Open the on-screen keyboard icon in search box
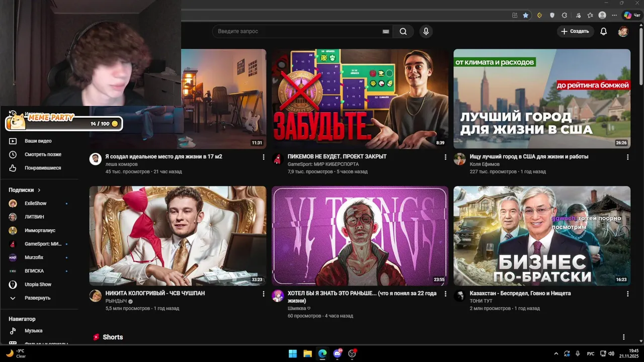The width and height of the screenshot is (644, 362). point(386,31)
